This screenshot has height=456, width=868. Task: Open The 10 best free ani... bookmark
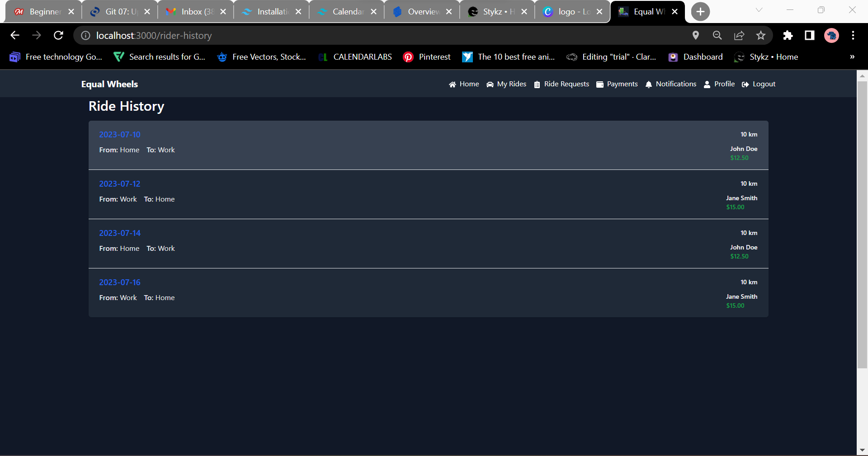(x=509, y=57)
